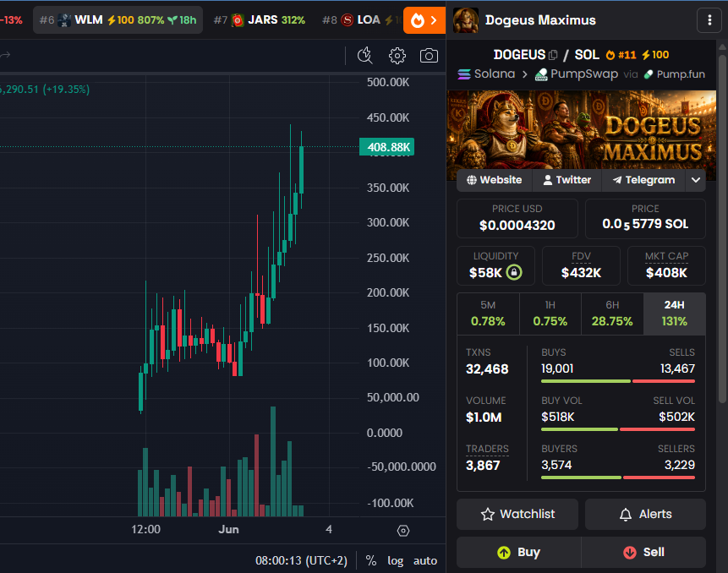Open the trending fire button
This screenshot has height=573, width=728.
click(x=424, y=20)
